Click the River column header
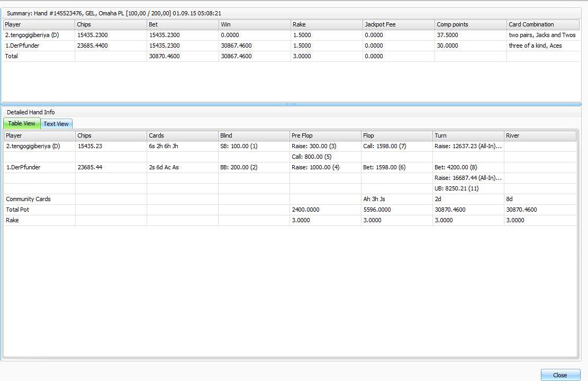The width and height of the screenshot is (588, 381). click(540, 136)
